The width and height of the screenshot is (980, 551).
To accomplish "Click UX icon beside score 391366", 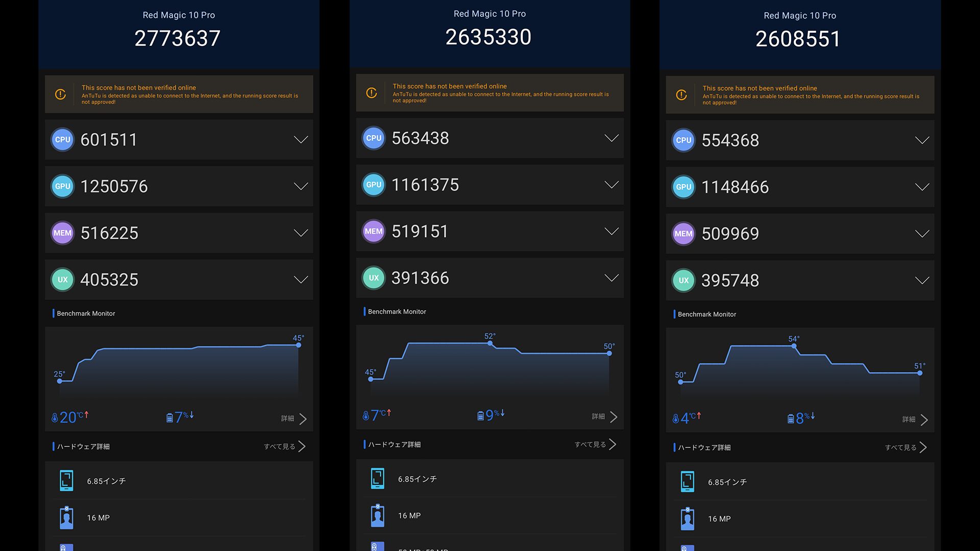I will [x=374, y=278].
